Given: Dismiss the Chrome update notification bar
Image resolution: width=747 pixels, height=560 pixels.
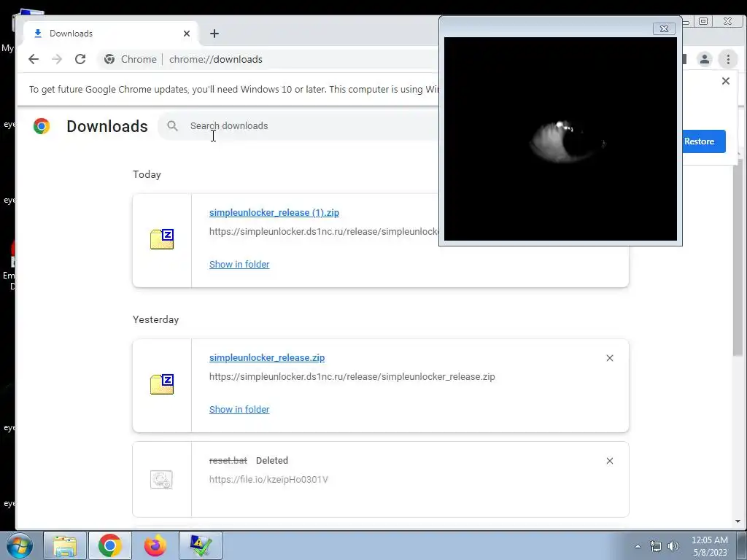Looking at the screenshot, I should point(726,81).
